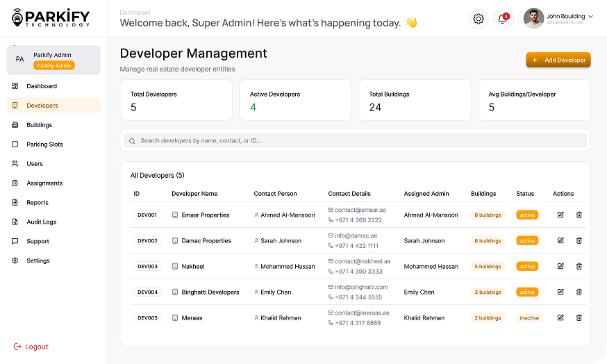Focus the search developers input field
607x364 pixels.
tap(356, 140)
